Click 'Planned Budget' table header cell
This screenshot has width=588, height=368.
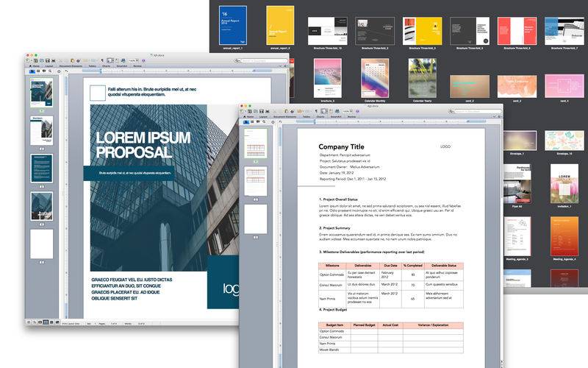pyautogui.click(x=364, y=325)
